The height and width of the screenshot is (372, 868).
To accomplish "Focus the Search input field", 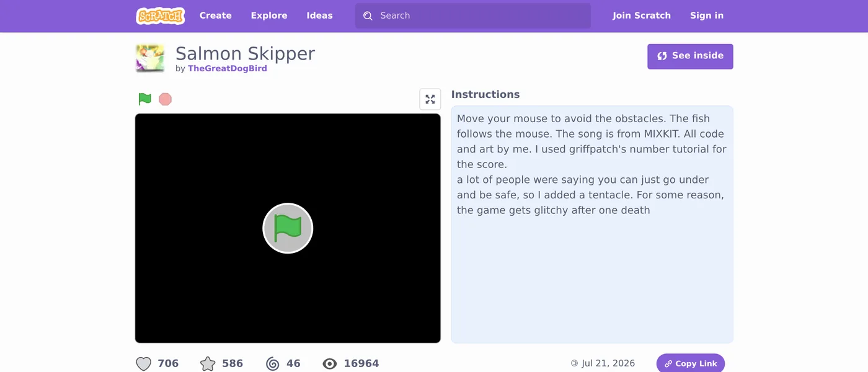I will coord(473,15).
